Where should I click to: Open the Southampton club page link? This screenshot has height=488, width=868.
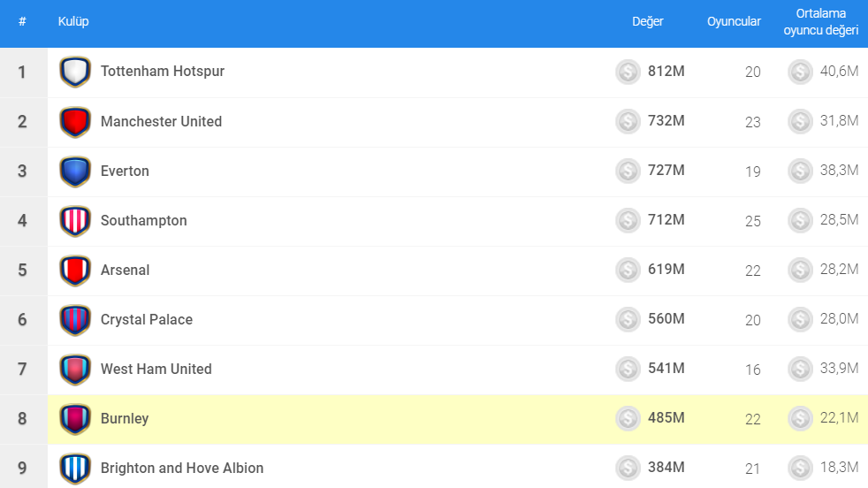point(144,220)
